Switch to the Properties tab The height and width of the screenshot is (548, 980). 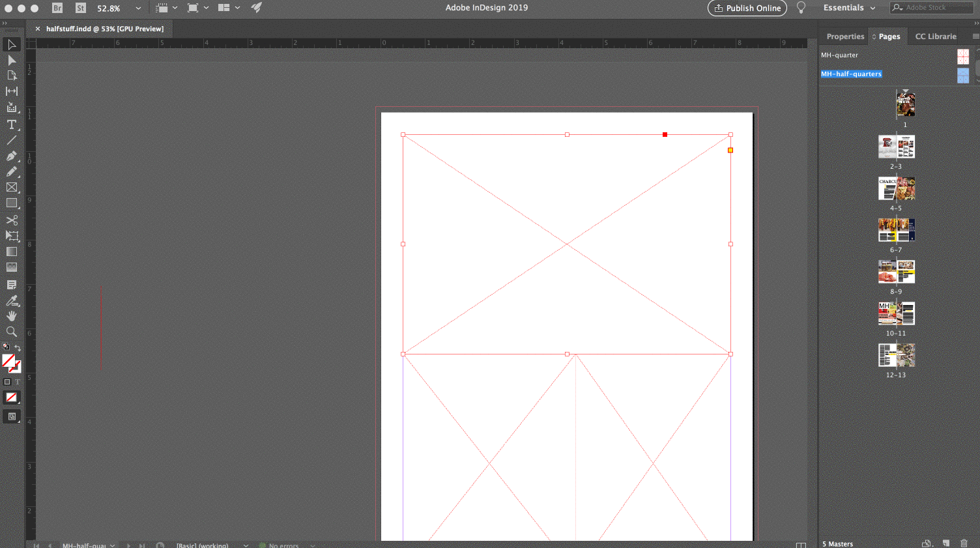844,36
